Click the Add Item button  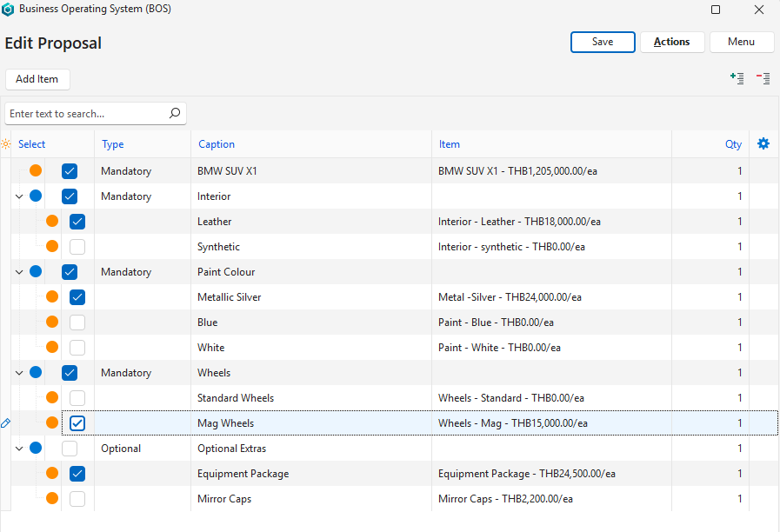click(37, 79)
